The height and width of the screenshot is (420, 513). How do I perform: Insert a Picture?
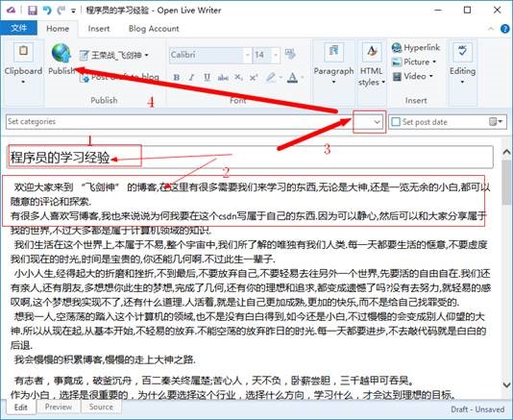tap(413, 62)
